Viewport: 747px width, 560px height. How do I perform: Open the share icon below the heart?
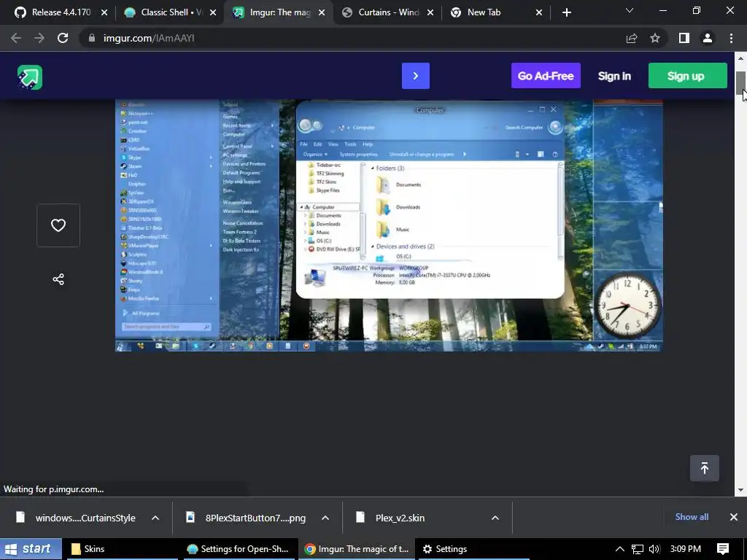tap(58, 279)
